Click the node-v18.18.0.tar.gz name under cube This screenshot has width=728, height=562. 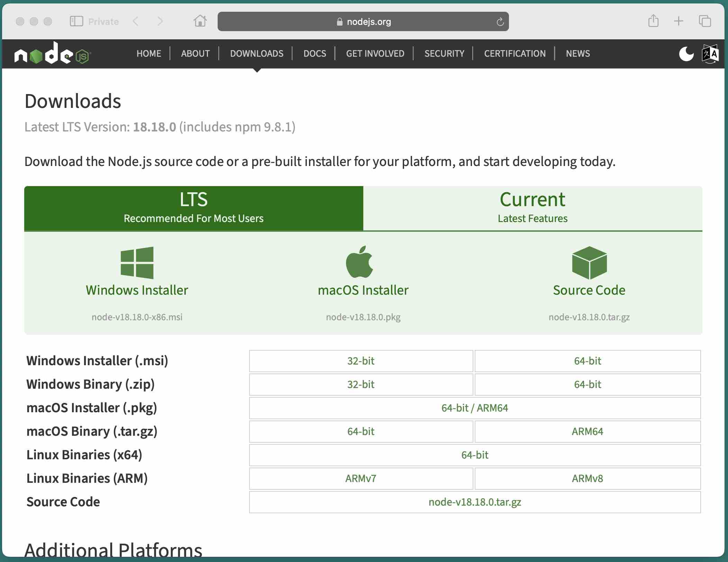click(589, 317)
